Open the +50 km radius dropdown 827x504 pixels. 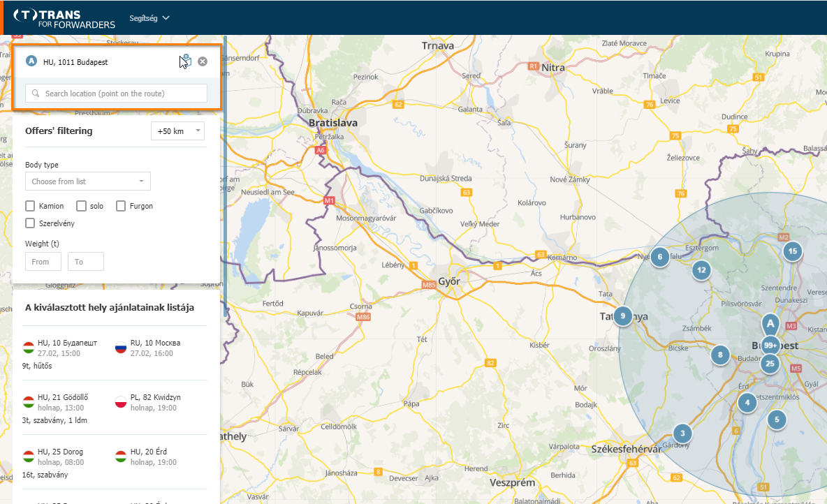tap(177, 131)
